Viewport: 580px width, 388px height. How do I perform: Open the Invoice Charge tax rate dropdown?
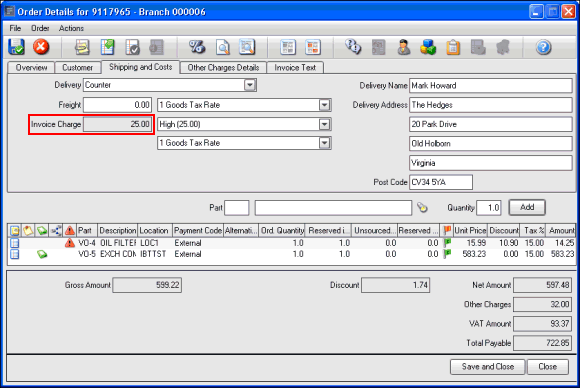click(x=324, y=143)
